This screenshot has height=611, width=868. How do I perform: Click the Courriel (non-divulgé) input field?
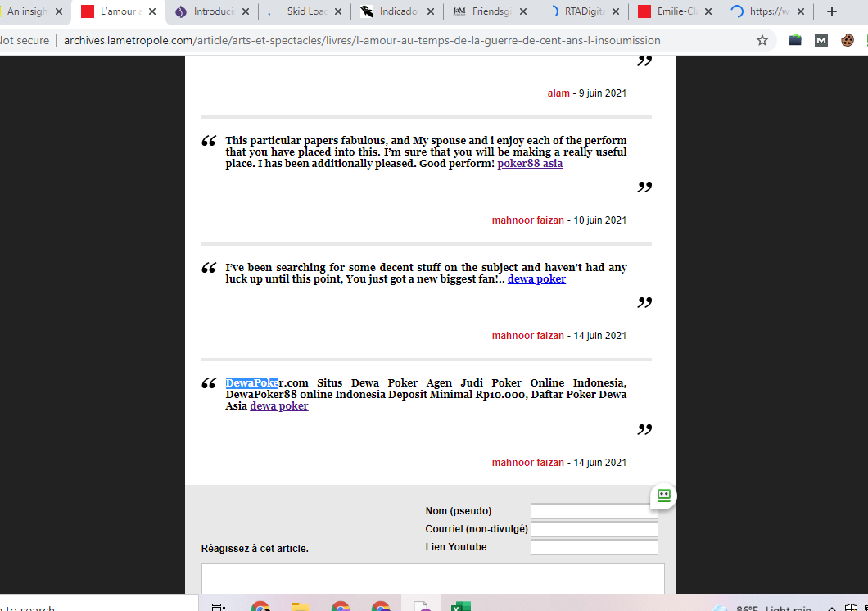(x=594, y=529)
